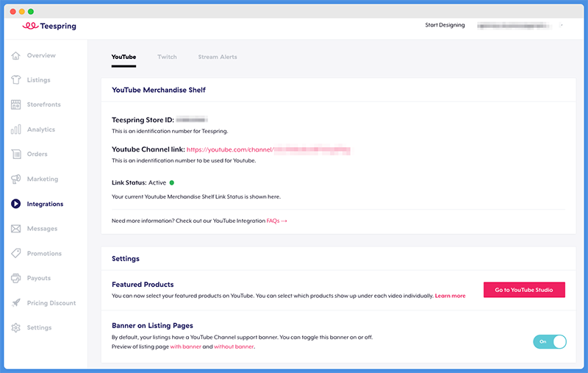
Task: Open the Overview sidebar label
Action: pos(41,55)
